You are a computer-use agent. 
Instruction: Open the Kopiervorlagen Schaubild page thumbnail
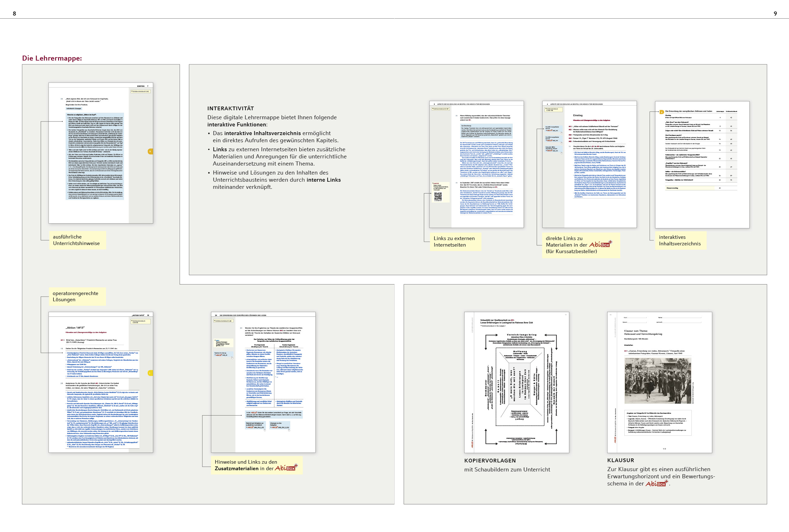[x=516, y=382]
